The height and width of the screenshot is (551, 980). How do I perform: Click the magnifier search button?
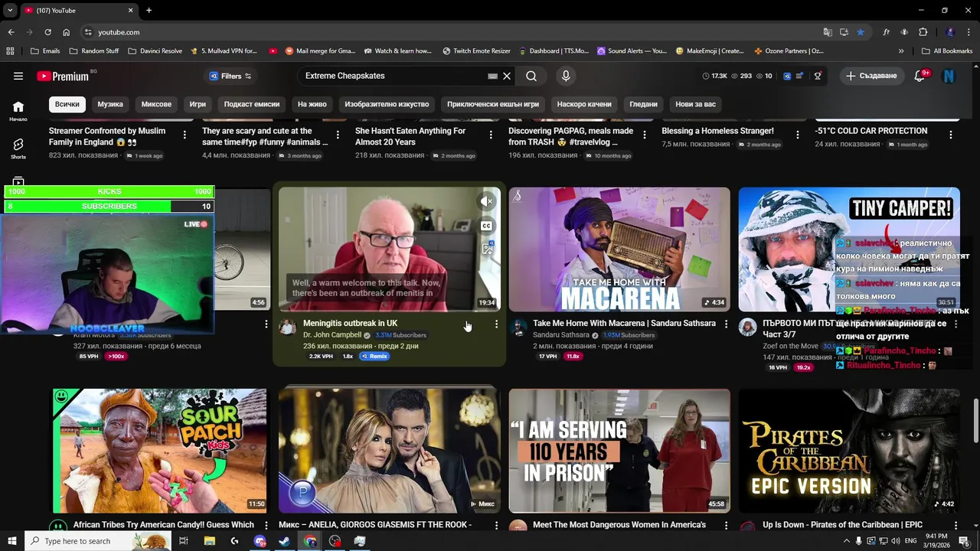[531, 76]
